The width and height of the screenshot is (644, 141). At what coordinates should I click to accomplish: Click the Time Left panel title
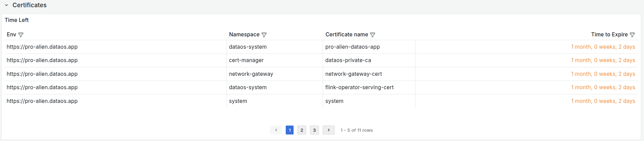pos(17,20)
